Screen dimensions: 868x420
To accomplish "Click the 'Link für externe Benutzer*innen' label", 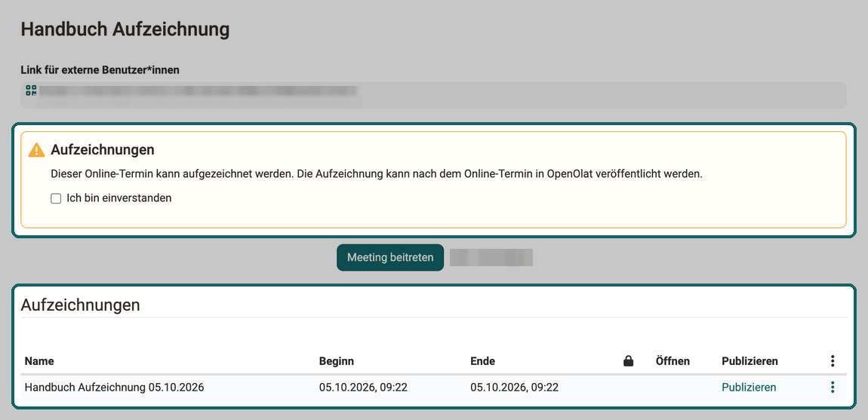I will [x=100, y=69].
